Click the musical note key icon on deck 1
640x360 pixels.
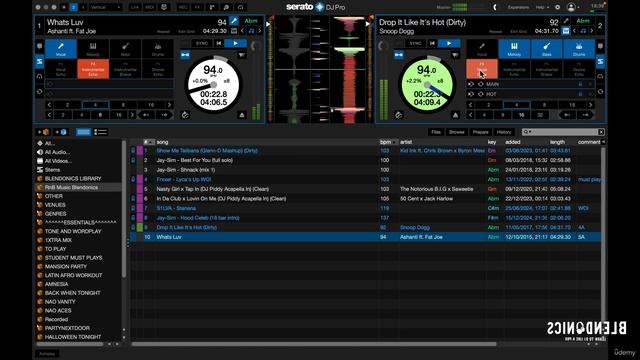coord(251,31)
